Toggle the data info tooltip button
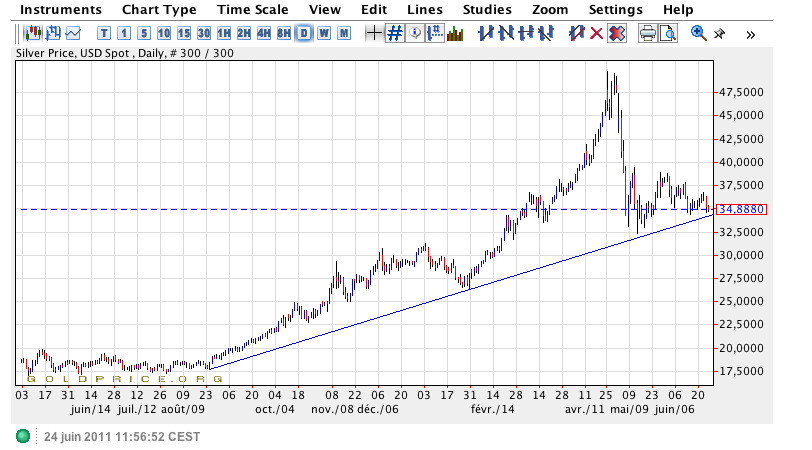 [414, 33]
